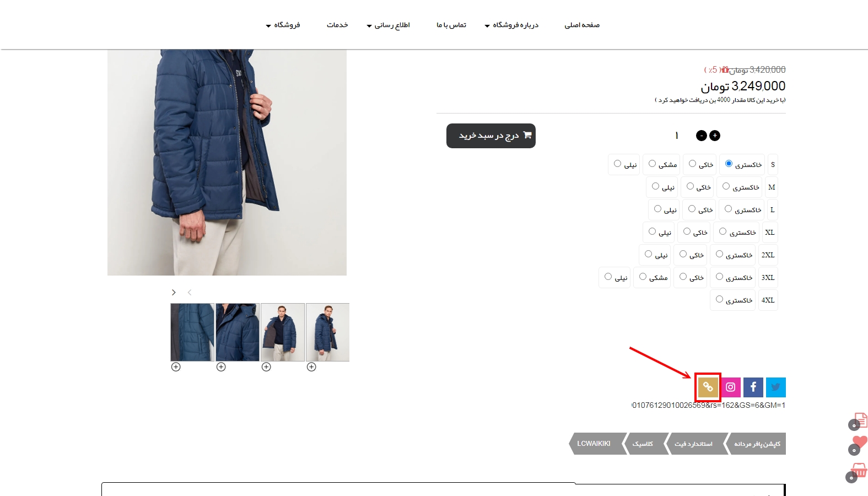Increase quantity with the plus button
The image size is (868, 496).
(x=715, y=136)
